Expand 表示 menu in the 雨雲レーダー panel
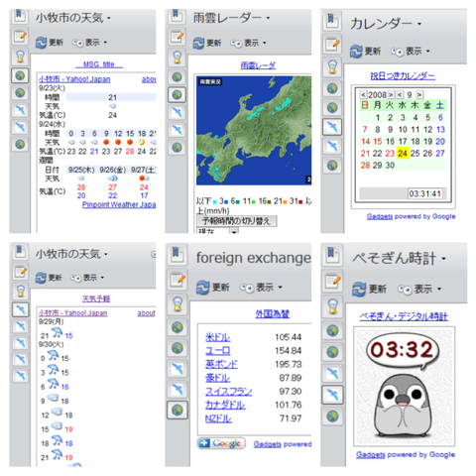This screenshot has width=476, height=476. coord(248,43)
